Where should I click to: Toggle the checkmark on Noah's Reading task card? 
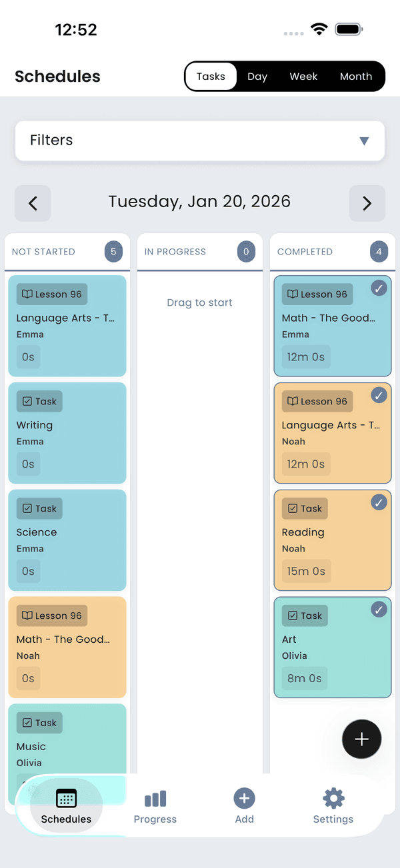pos(379,502)
